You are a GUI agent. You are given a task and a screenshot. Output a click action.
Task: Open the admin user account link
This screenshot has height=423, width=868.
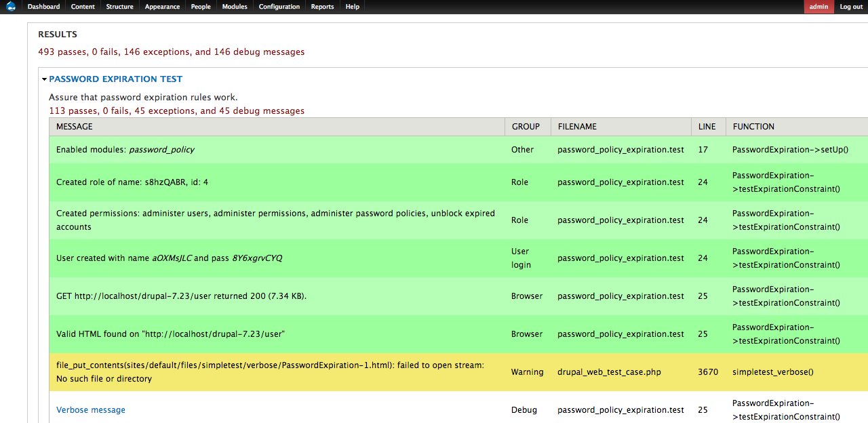(818, 7)
